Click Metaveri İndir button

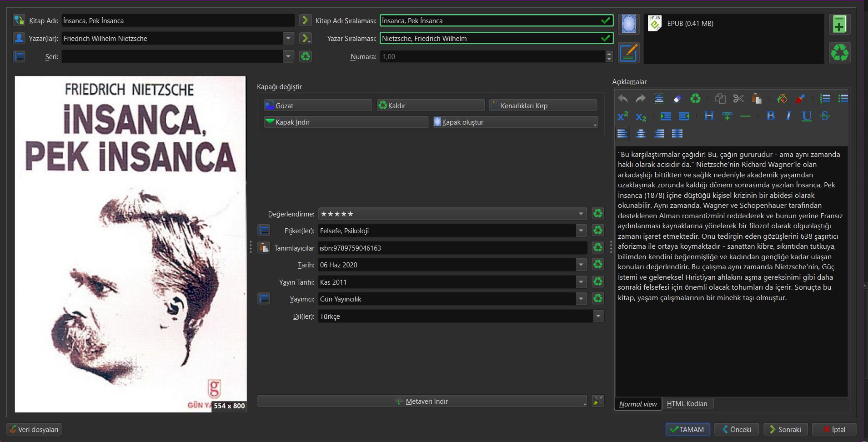point(422,401)
